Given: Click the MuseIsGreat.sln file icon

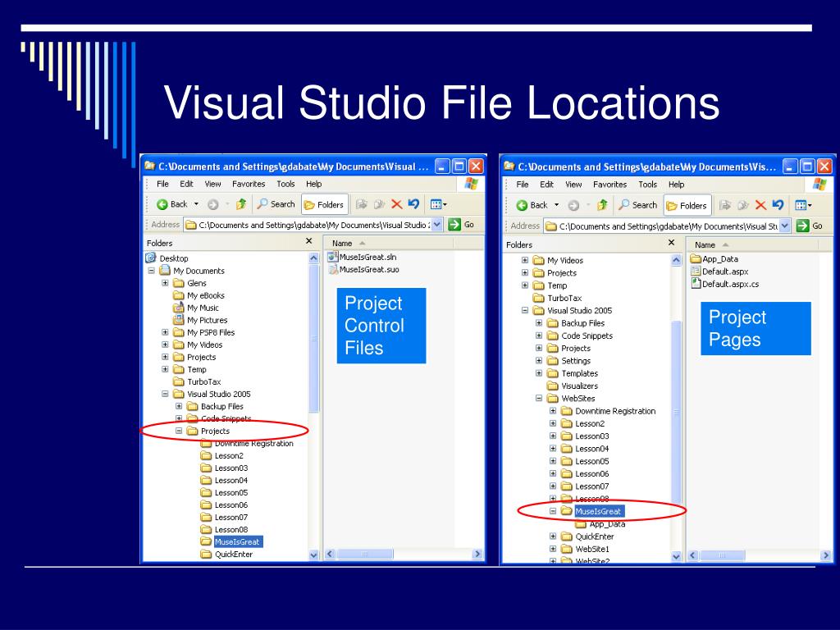Looking at the screenshot, I should (x=333, y=257).
